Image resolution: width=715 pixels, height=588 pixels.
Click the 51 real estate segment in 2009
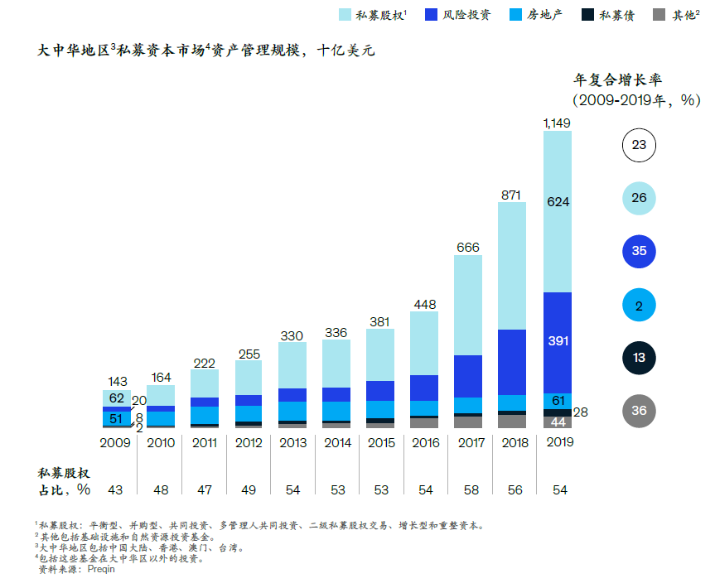117,418
